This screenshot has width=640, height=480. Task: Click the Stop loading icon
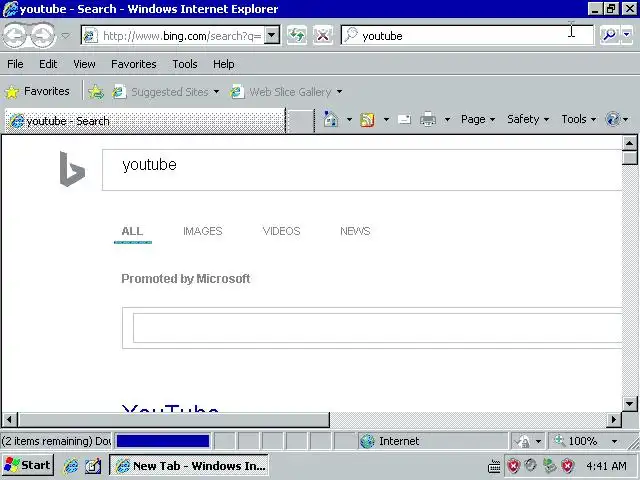(x=323, y=36)
